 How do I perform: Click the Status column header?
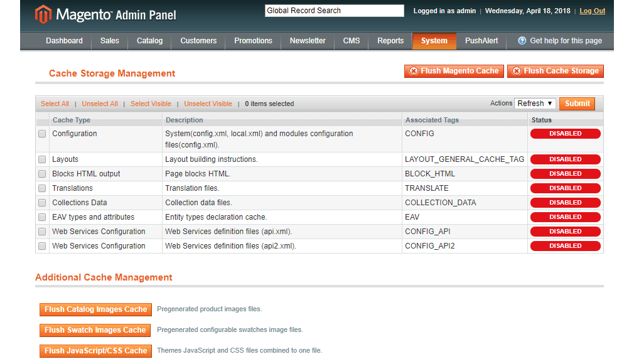coord(541,120)
